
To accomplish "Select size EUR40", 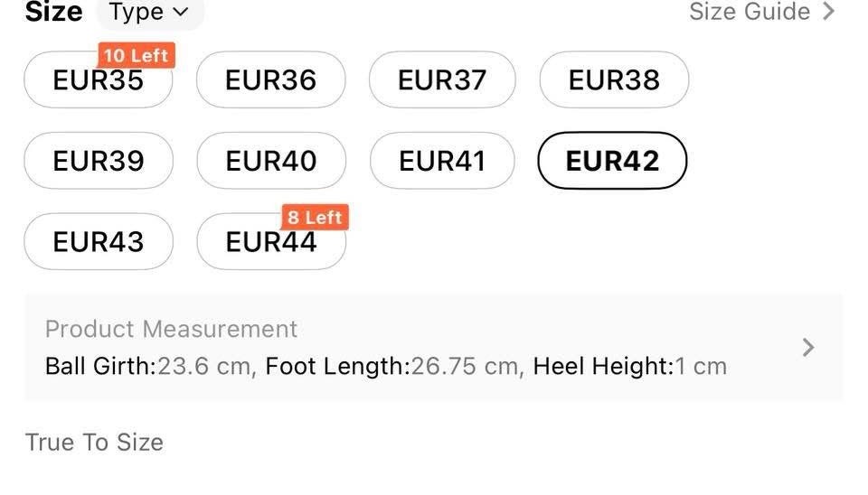I will point(270,161).
